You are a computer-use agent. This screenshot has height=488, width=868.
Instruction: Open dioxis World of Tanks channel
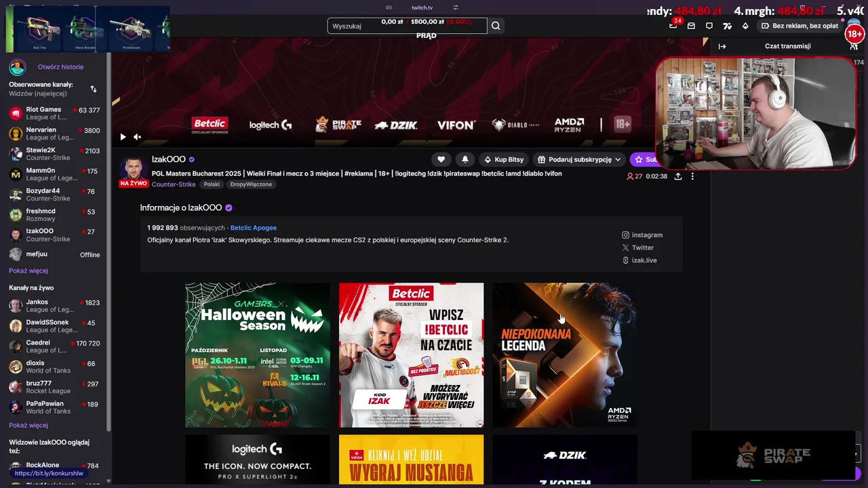point(54,367)
